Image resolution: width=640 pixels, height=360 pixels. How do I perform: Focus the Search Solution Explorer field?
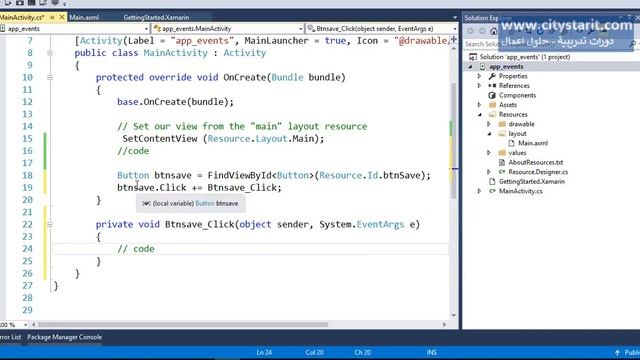pos(547,43)
